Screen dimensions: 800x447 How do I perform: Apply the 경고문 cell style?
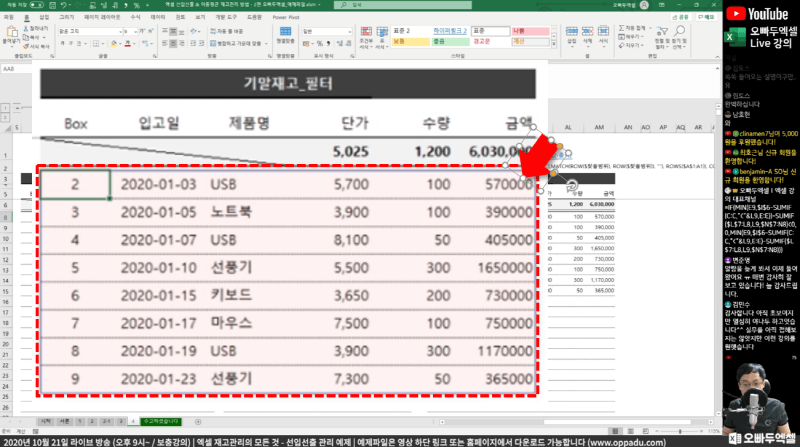pyautogui.click(x=490, y=41)
